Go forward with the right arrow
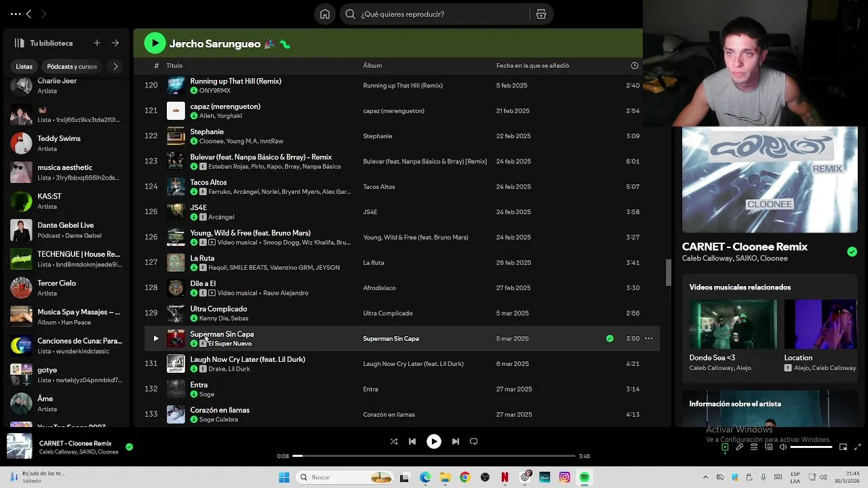The image size is (868, 488). click(43, 14)
